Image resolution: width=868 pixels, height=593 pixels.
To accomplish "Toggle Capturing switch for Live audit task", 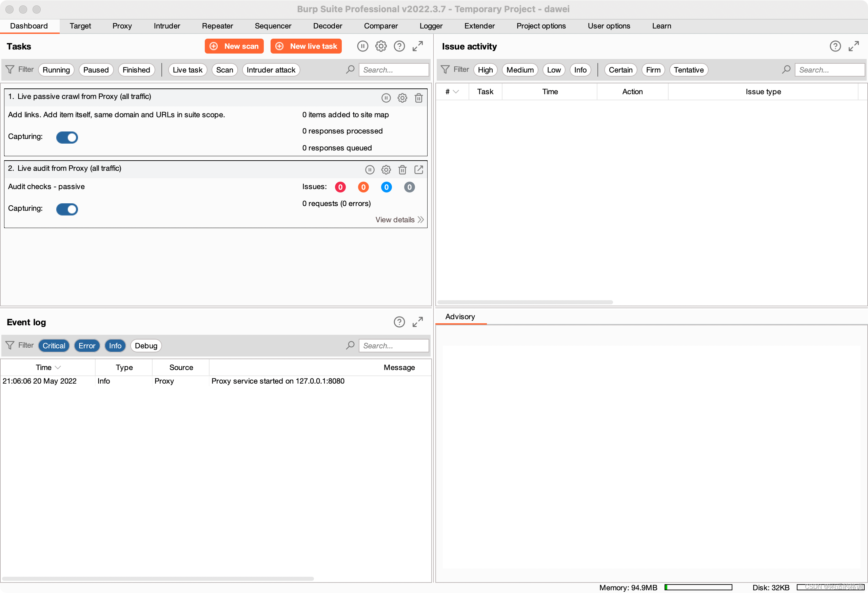I will (67, 209).
